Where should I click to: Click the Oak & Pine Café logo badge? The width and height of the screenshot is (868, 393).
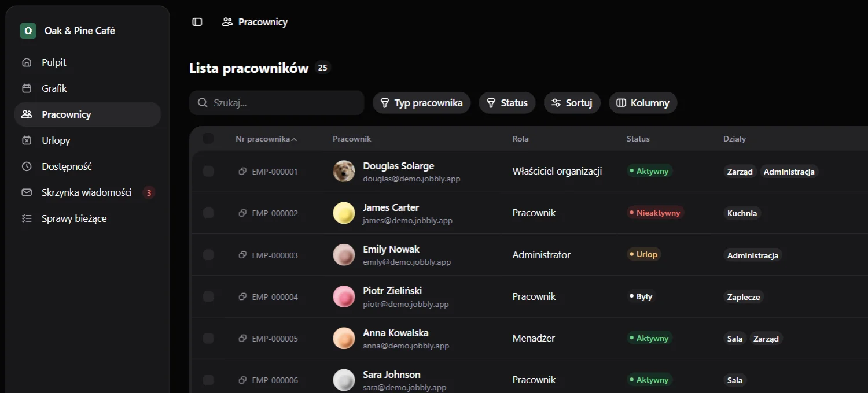pos(28,31)
